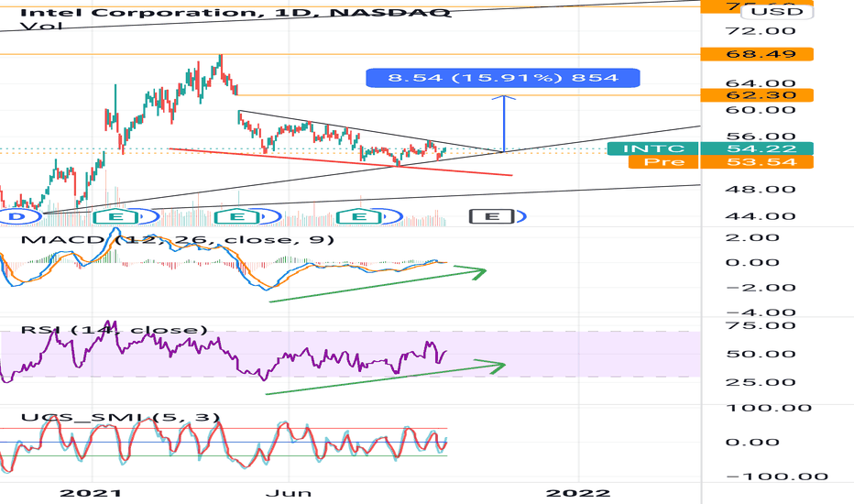Click the earnings E marker nearest the 2021 label

click(116, 217)
